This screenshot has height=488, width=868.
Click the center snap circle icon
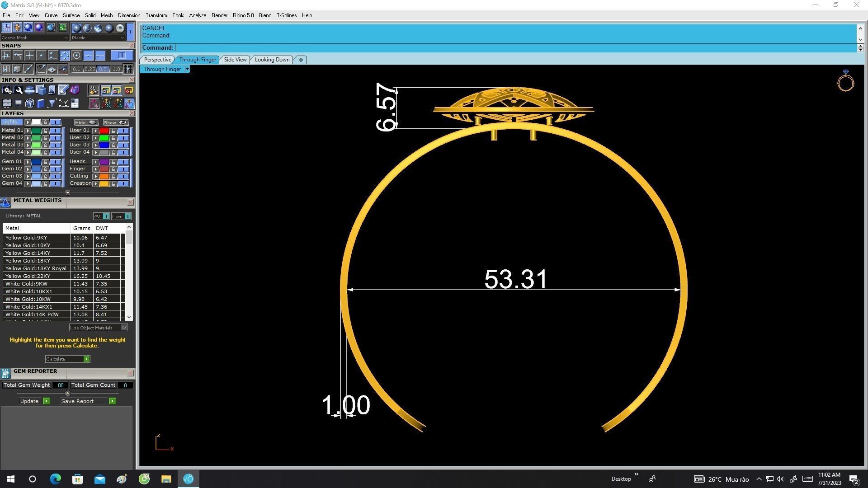click(76, 56)
